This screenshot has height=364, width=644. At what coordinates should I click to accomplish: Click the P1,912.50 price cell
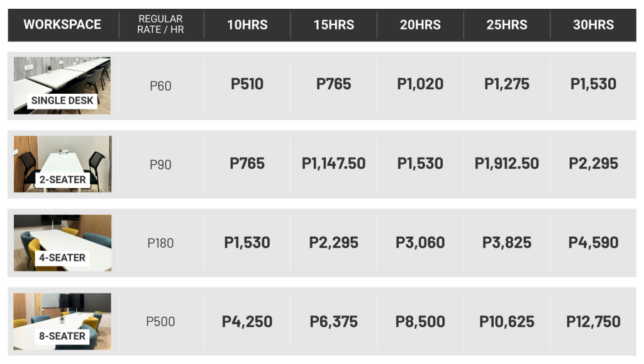pos(507,163)
